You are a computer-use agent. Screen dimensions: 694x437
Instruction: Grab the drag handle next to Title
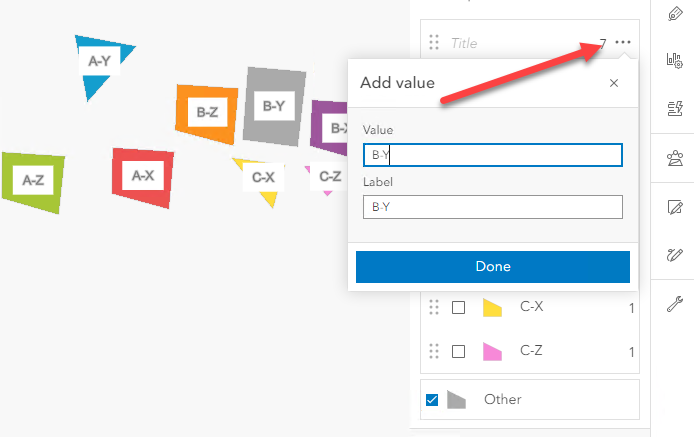[434, 43]
